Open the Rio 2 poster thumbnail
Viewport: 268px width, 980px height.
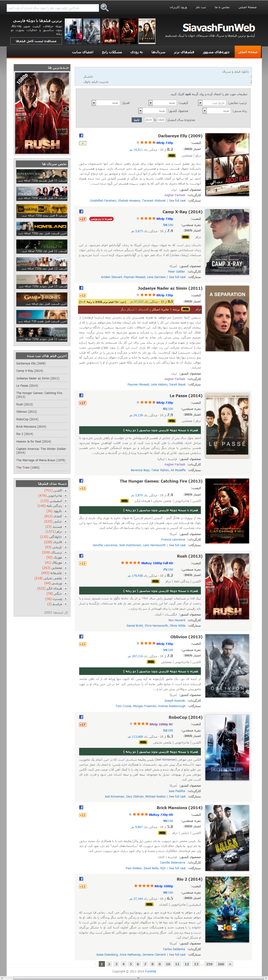click(227, 910)
